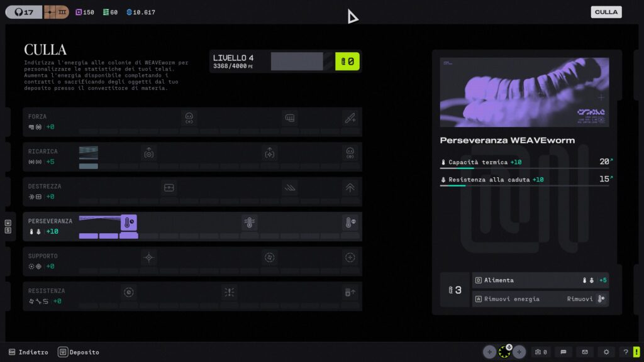Click Rimuovi energia option
This screenshot has height=362, width=644.
point(540,299)
